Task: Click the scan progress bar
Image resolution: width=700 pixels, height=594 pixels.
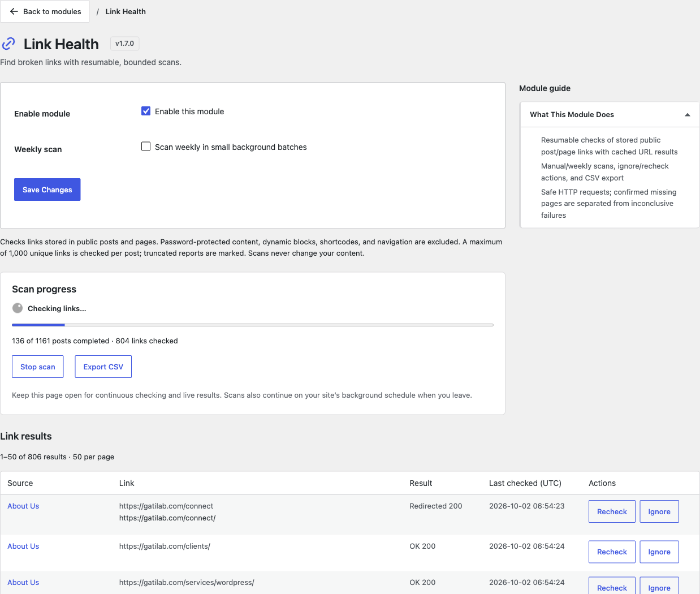Action: (x=253, y=325)
